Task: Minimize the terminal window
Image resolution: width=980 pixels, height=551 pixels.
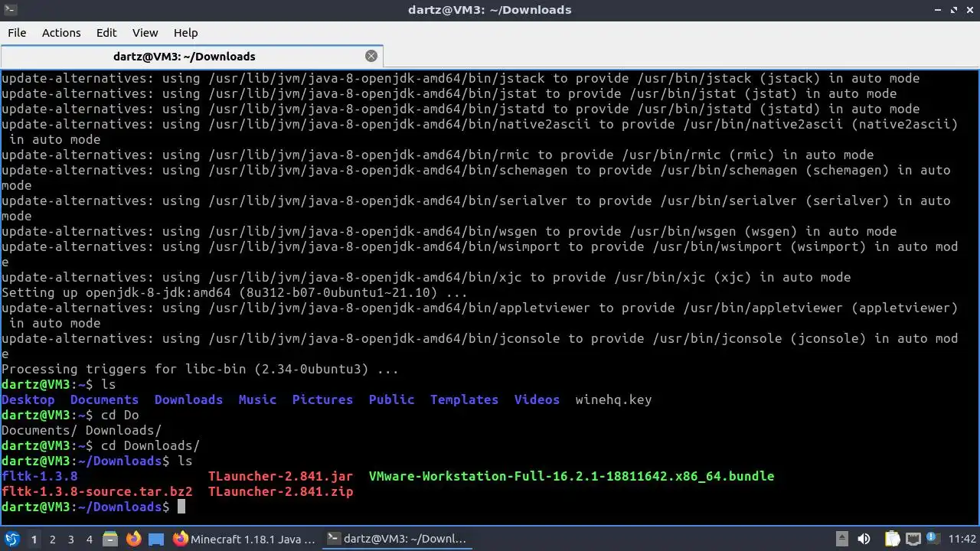Action: pyautogui.click(x=939, y=10)
